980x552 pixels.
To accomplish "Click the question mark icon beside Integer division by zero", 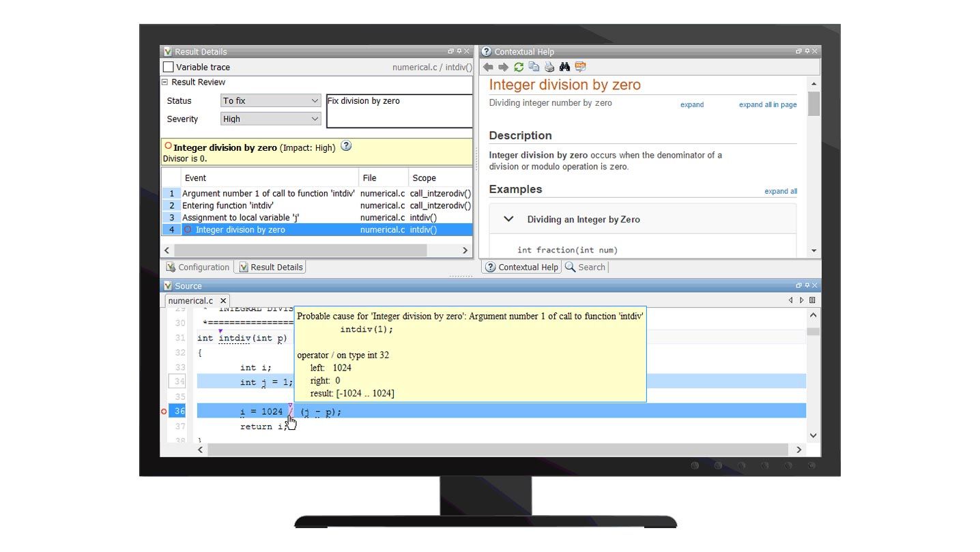I will click(x=346, y=145).
